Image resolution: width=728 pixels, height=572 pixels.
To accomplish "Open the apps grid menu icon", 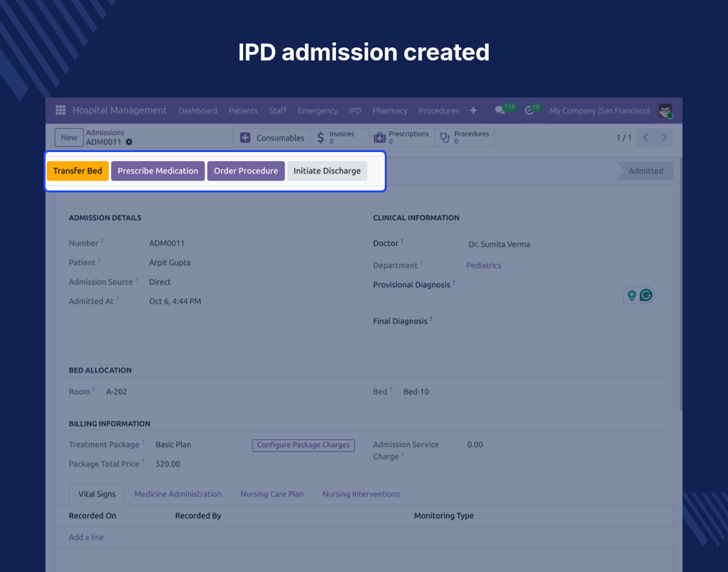I will coord(60,110).
